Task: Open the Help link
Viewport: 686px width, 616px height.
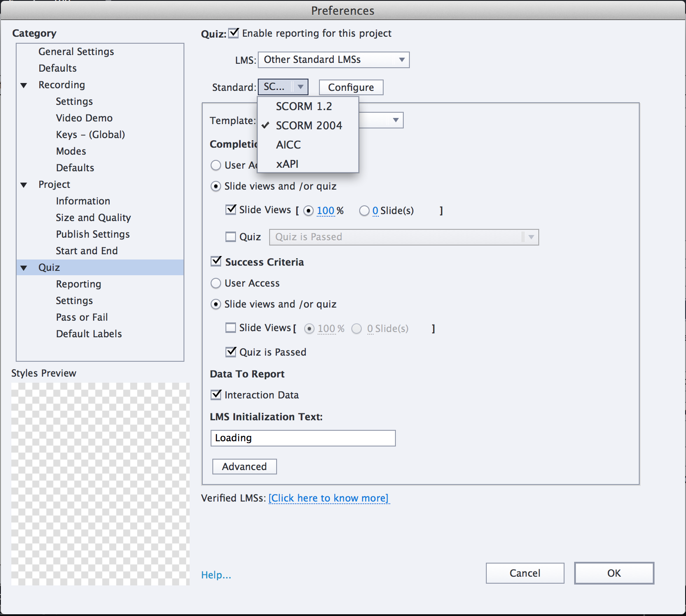Action: 216,575
